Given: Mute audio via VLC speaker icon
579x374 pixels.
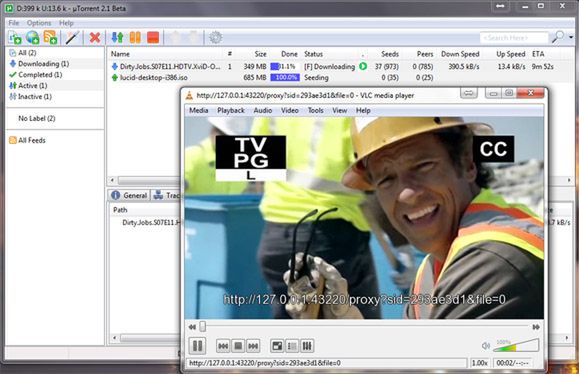Looking at the screenshot, I should pos(486,346).
